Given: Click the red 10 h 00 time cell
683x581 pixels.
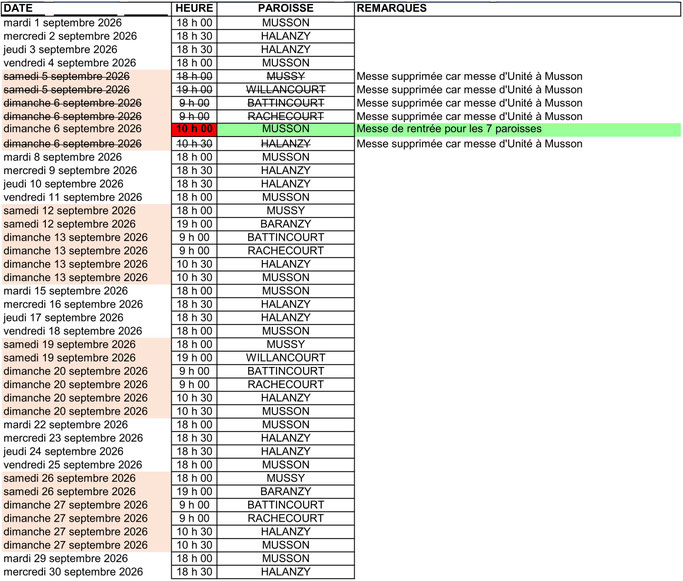Looking at the screenshot, I should pos(194,129).
